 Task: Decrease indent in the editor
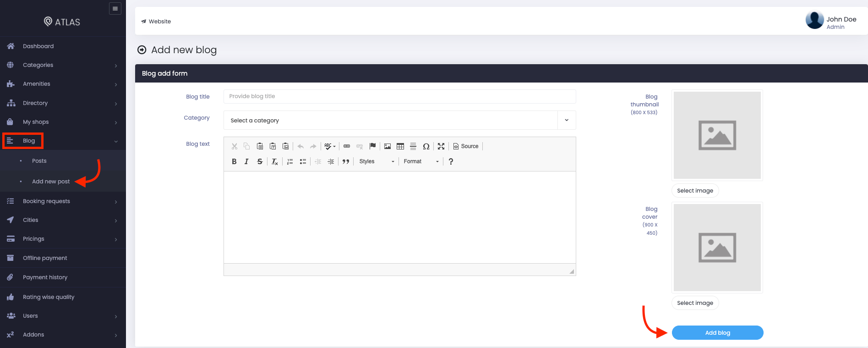(x=318, y=161)
